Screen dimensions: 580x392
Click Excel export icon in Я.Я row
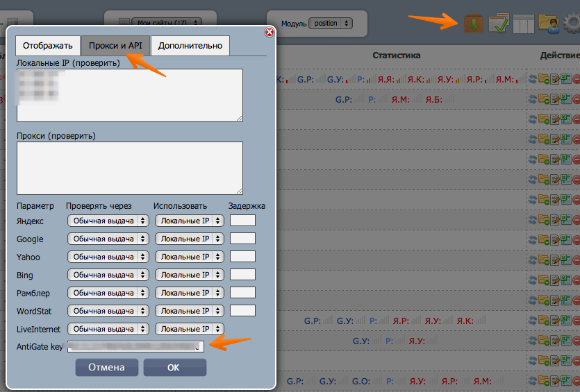pos(566,78)
